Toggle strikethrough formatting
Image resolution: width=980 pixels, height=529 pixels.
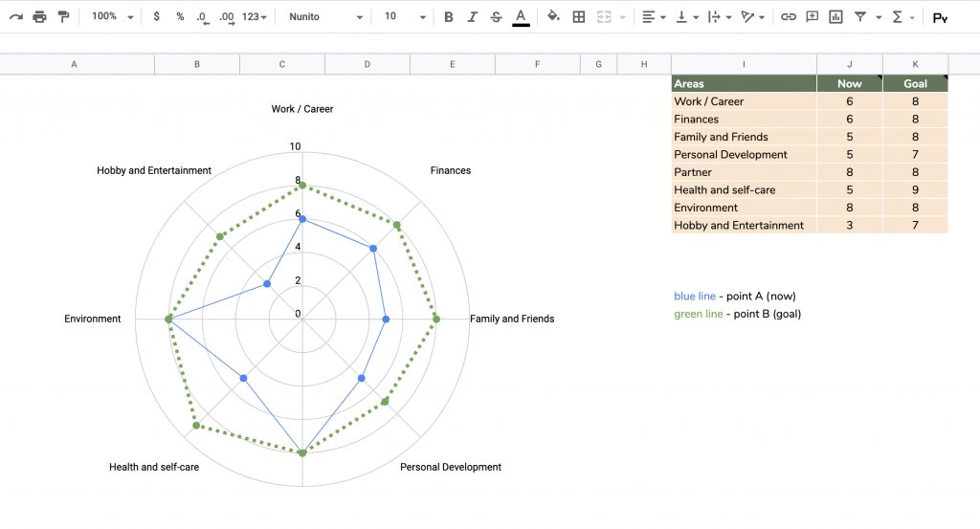point(496,17)
